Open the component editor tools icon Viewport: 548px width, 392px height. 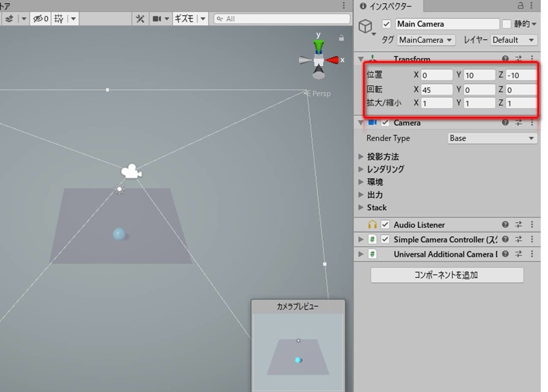(141, 19)
